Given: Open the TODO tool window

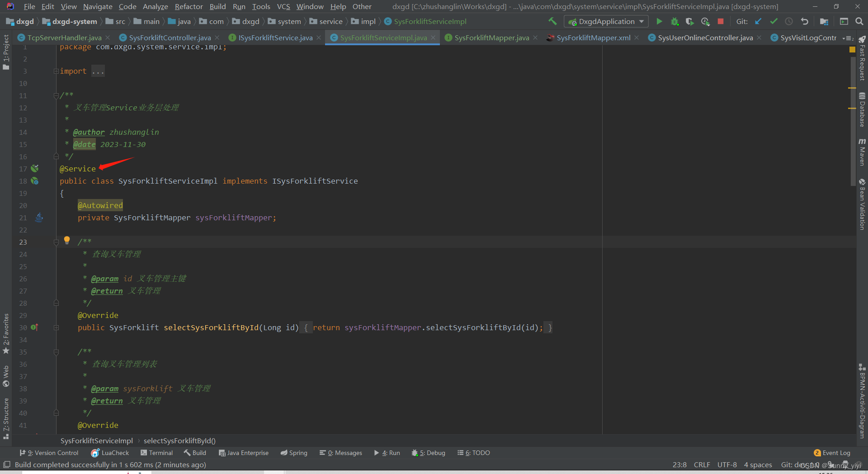Looking at the screenshot, I should [473, 453].
